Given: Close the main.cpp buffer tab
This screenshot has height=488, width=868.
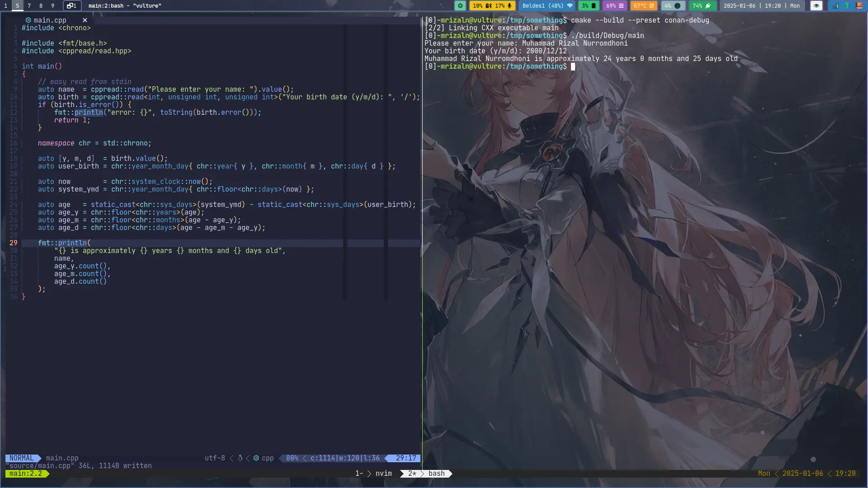Looking at the screenshot, I should tap(85, 20).
